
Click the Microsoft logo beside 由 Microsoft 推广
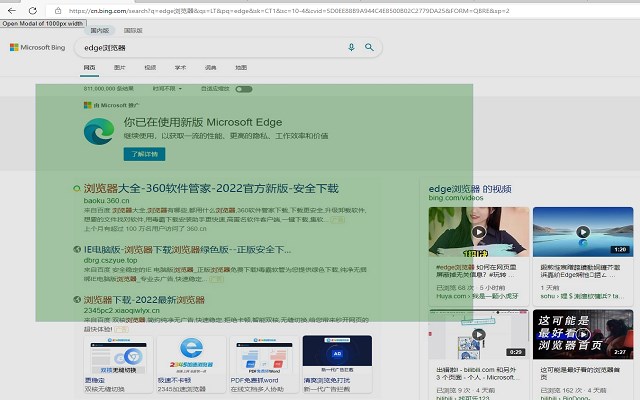[x=87, y=105]
